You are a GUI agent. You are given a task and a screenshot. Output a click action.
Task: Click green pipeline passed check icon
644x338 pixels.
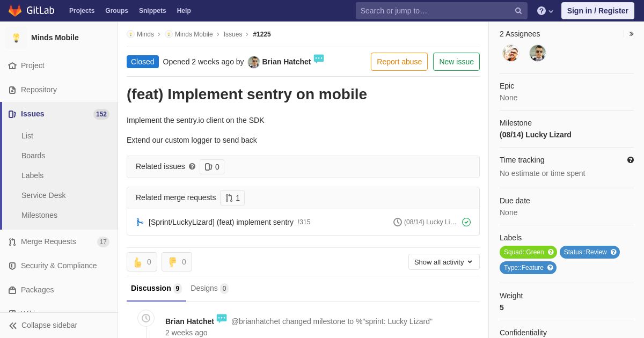pos(466,222)
